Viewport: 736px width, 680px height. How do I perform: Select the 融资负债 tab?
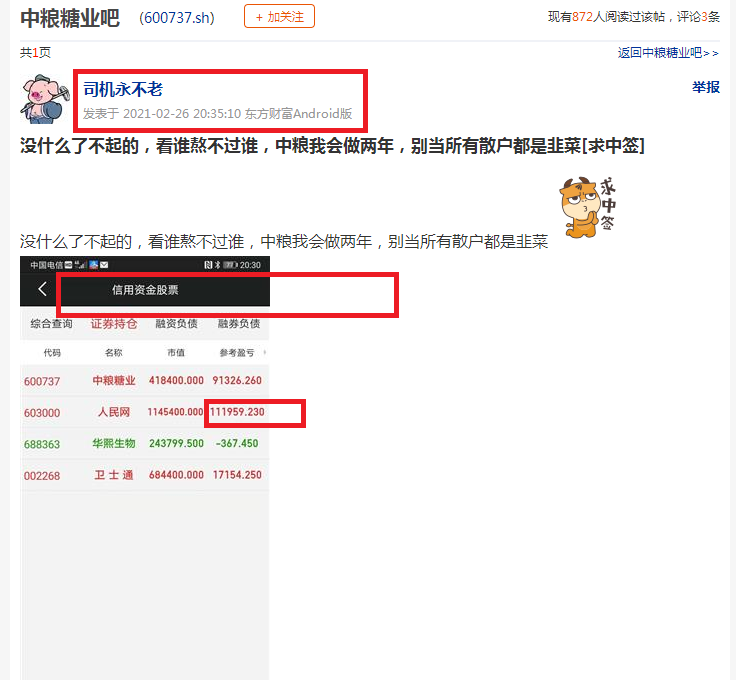(x=176, y=323)
